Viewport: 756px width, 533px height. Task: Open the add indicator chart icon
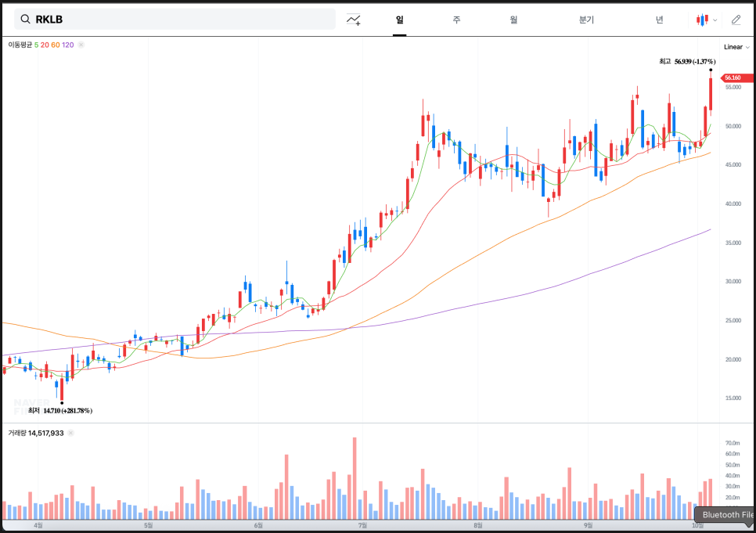[354, 20]
